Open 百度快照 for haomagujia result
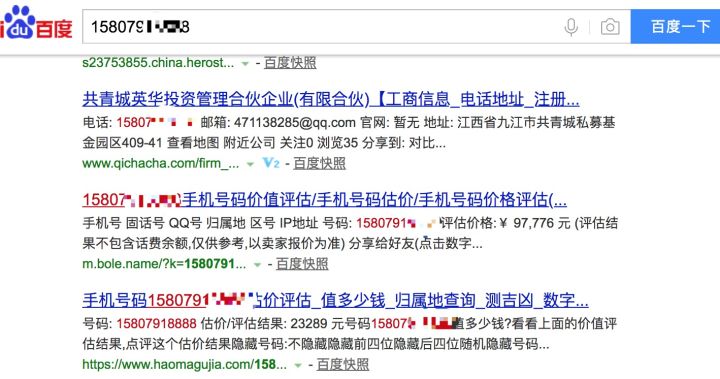This screenshot has width=720, height=379. pyautogui.click(x=343, y=364)
